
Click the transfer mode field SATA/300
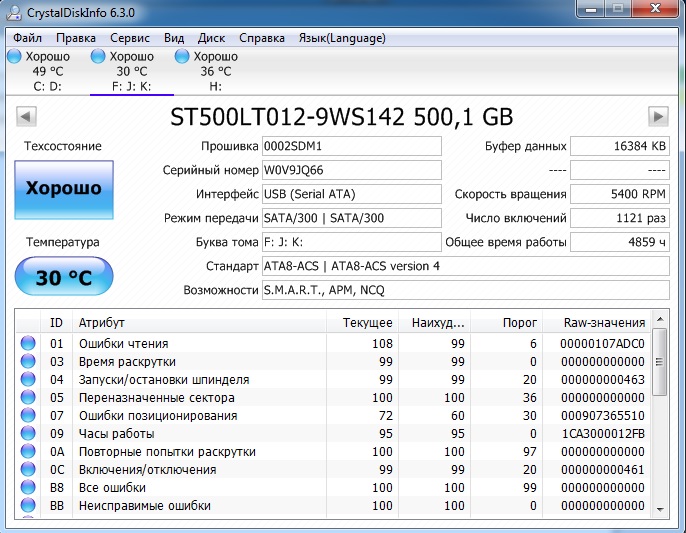(x=351, y=218)
